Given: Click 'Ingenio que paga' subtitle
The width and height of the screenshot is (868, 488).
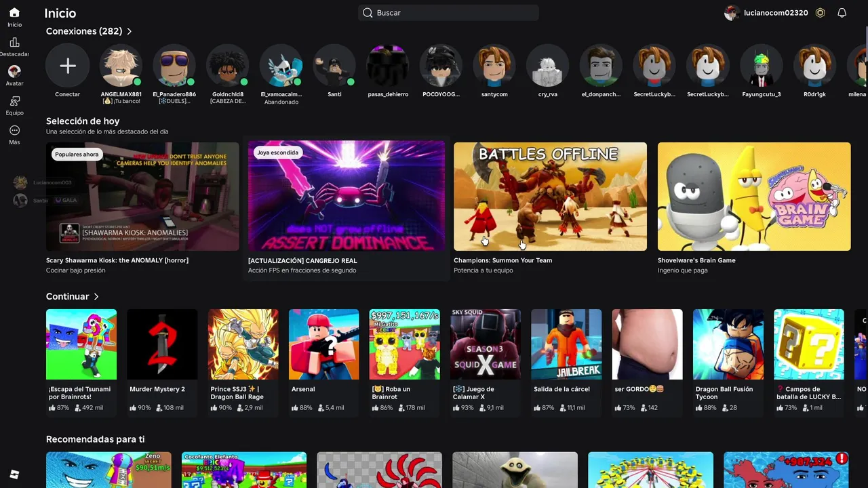Looking at the screenshot, I should click(x=682, y=270).
